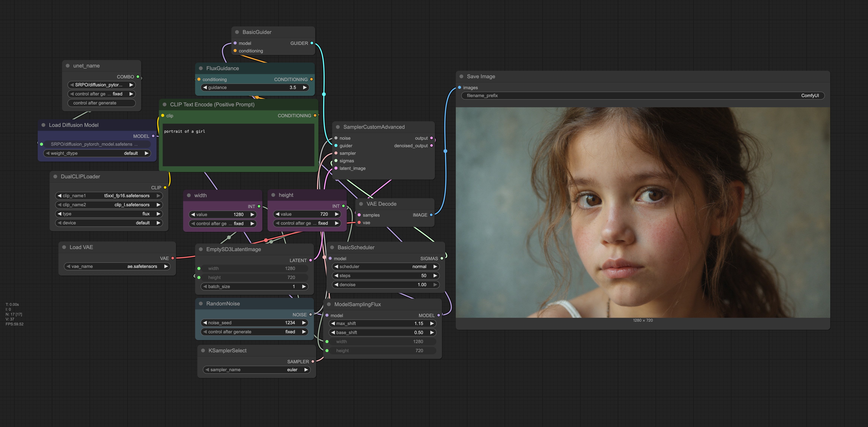Collapse the BasicGuider node via its dot
The image size is (868, 427).
(x=237, y=32)
